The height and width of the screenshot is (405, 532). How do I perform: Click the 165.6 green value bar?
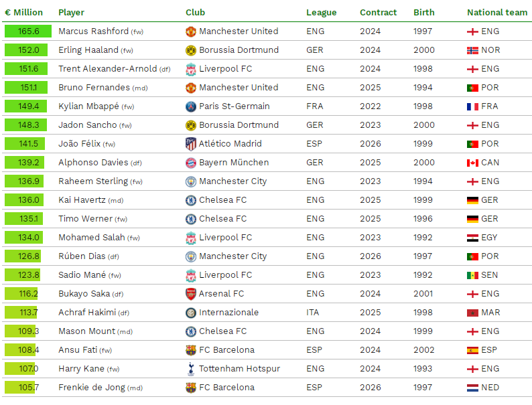click(x=27, y=31)
